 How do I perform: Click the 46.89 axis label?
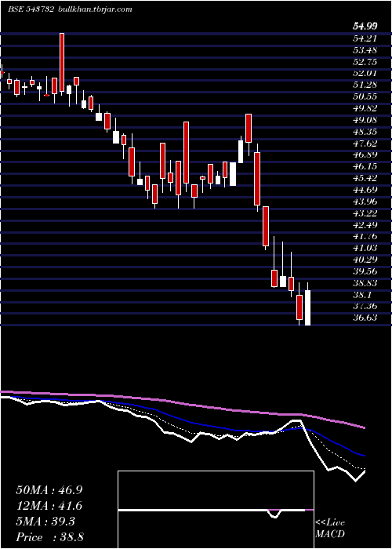click(x=365, y=155)
